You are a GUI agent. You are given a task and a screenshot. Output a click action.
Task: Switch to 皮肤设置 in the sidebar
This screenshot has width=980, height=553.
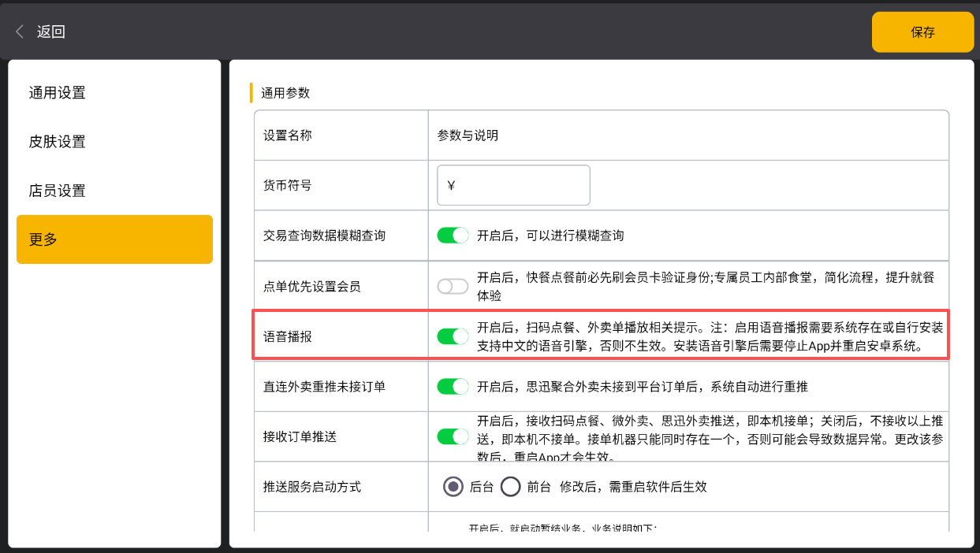pos(57,142)
